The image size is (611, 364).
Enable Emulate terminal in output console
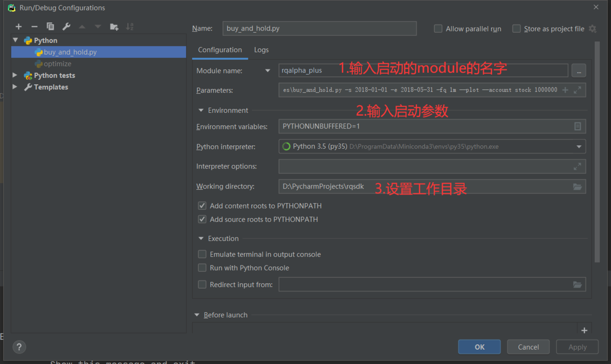click(202, 254)
